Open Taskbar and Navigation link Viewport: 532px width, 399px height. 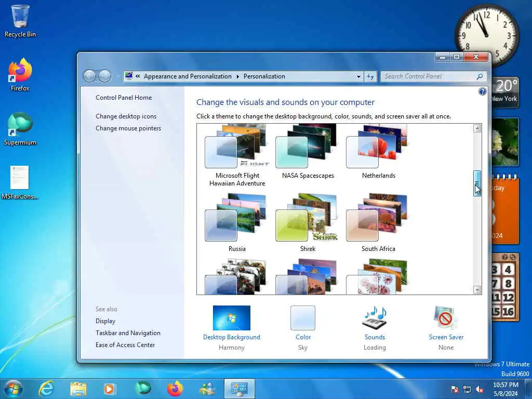(x=128, y=333)
